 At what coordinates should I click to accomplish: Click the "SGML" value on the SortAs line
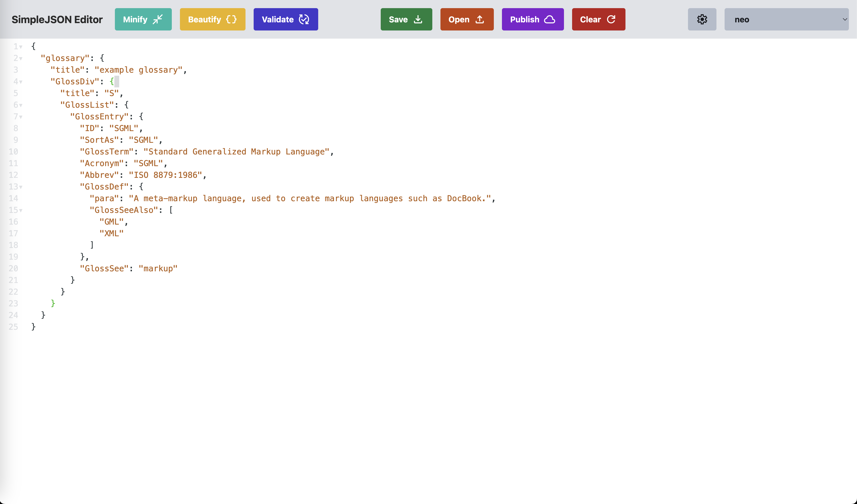[144, 140]
